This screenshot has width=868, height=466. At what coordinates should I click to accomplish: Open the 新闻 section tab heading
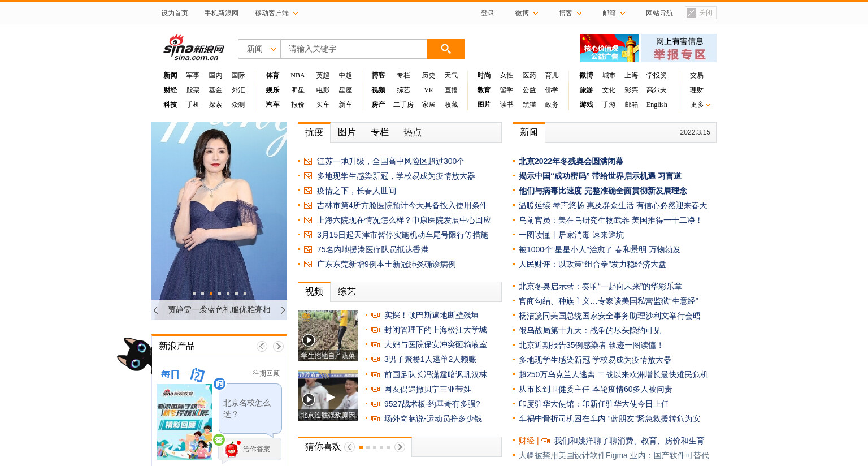tap(529, 132)
